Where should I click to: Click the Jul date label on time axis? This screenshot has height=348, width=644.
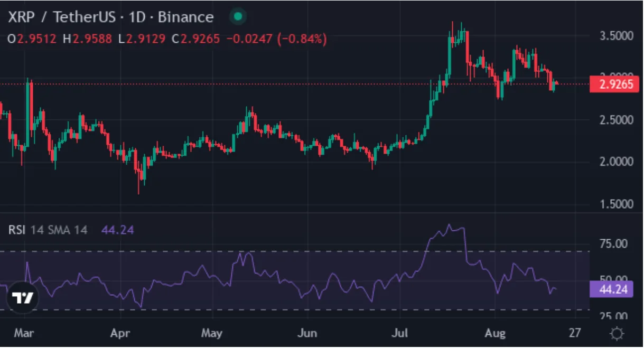tap(399, 334)
